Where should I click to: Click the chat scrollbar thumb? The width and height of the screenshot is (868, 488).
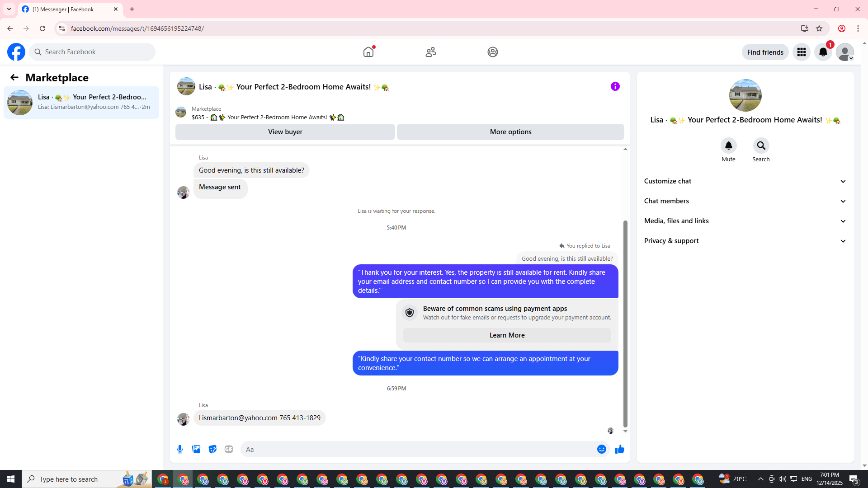coord(625,323)
